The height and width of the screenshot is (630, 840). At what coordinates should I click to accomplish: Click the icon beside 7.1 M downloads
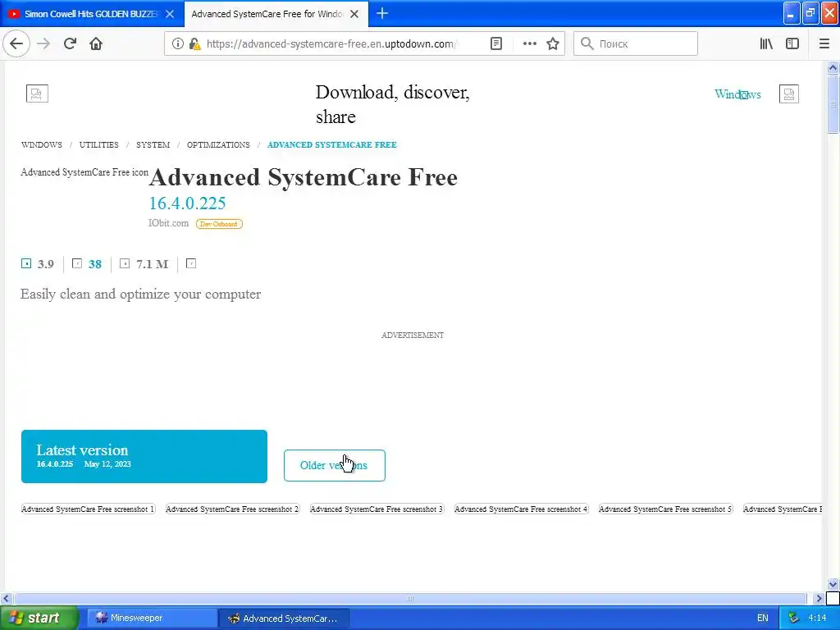click(125, 263)
